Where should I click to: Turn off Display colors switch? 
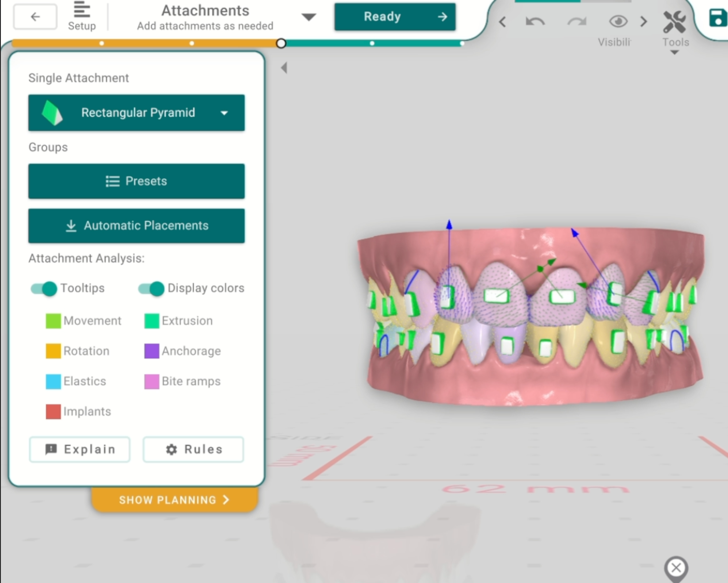click(x=151, y=288)
